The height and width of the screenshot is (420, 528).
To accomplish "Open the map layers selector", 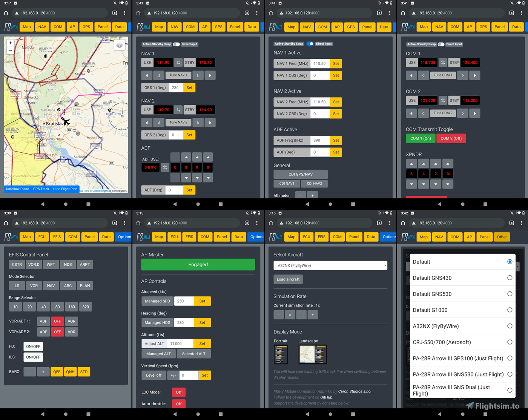I will pos(120,44).
